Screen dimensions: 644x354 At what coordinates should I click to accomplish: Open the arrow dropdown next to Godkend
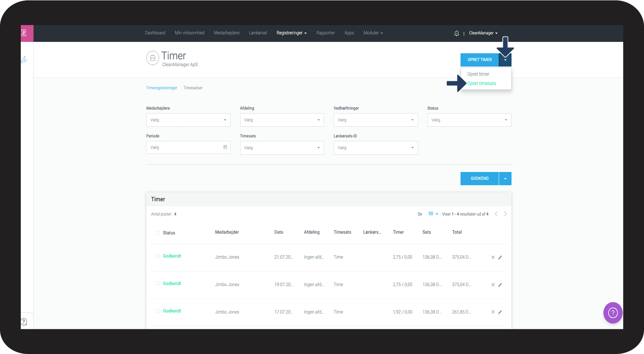[x=505, y=179]
